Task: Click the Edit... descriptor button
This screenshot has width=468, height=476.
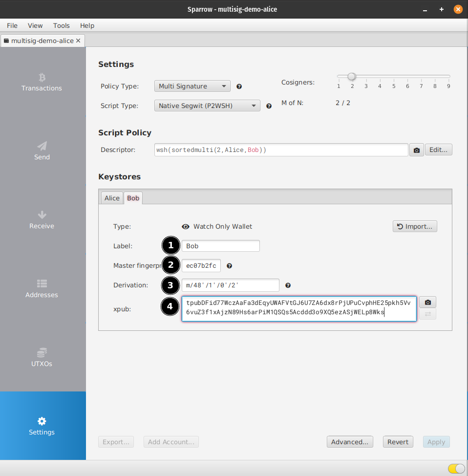Action: point(438,150)
